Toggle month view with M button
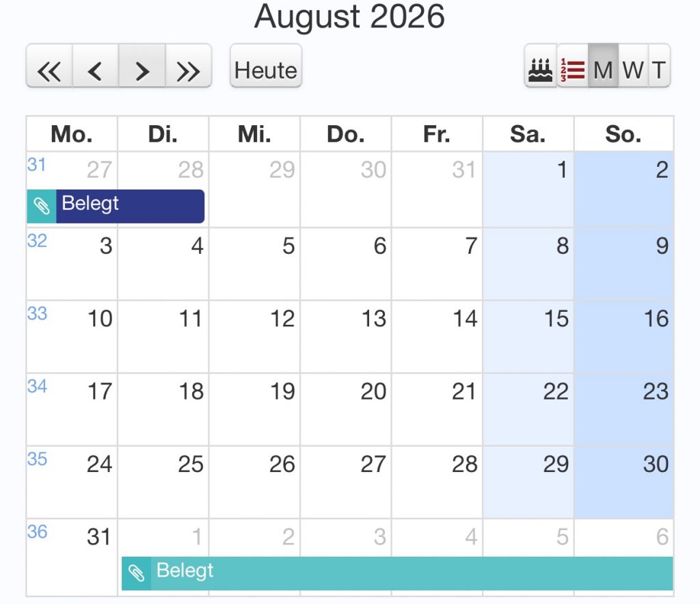The image size is (700, 604). click(603, 69)
